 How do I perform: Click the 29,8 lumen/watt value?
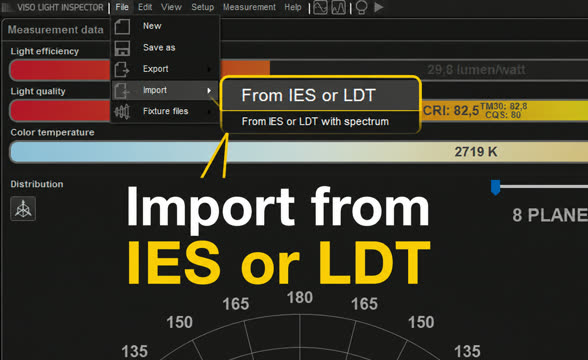coord(476,70)
